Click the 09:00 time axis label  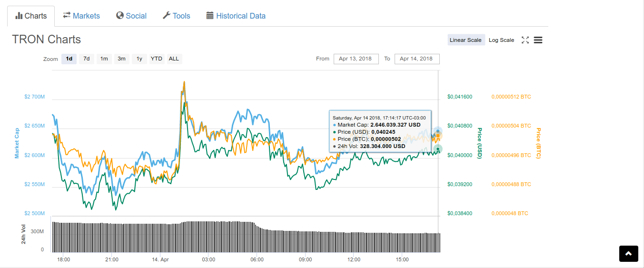click(306, 260)
